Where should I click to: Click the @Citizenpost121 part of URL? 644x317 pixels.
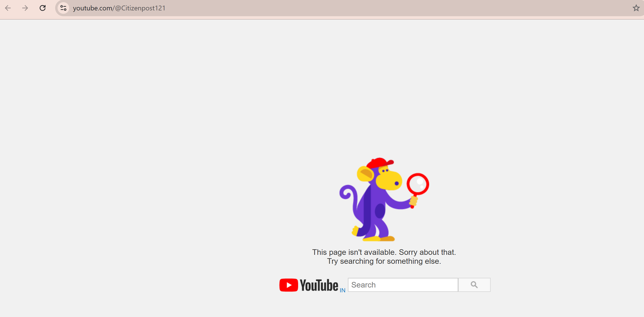140,8
